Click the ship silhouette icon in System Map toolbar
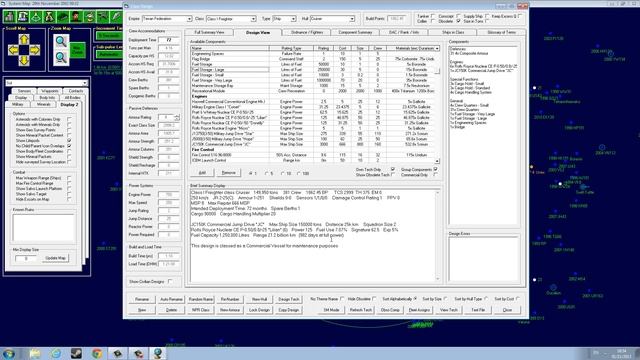The height and width of the screenshot is (360, 640). pos(63,17)
